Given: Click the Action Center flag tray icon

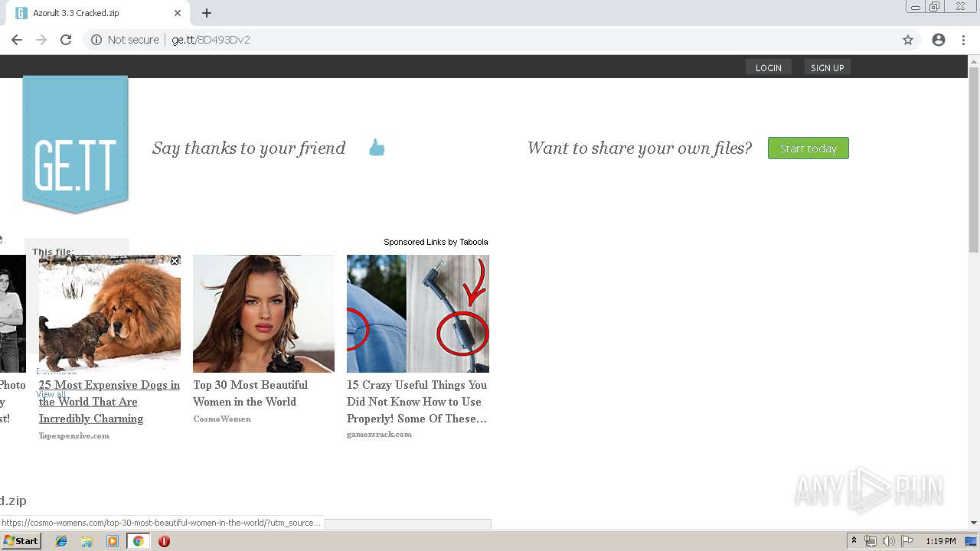Looking at the screenshot, I should (x=907, y=541).
